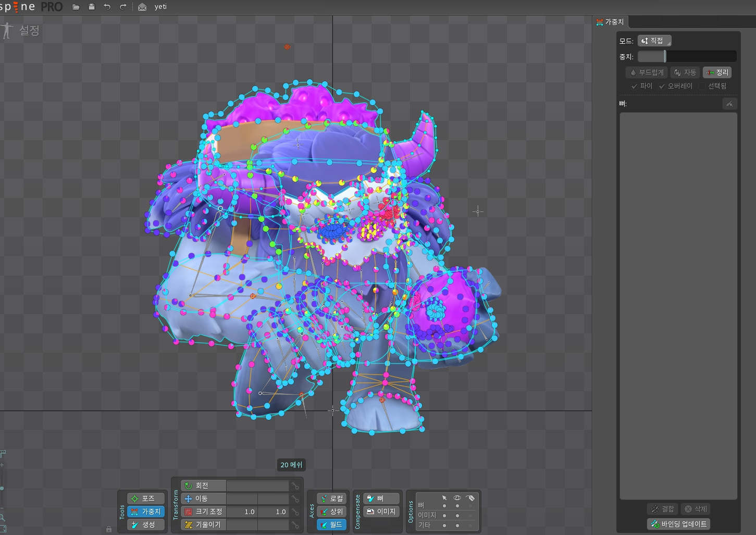
Task: Toggle selectability dot for 이미지 row
Action: [444, 515]
